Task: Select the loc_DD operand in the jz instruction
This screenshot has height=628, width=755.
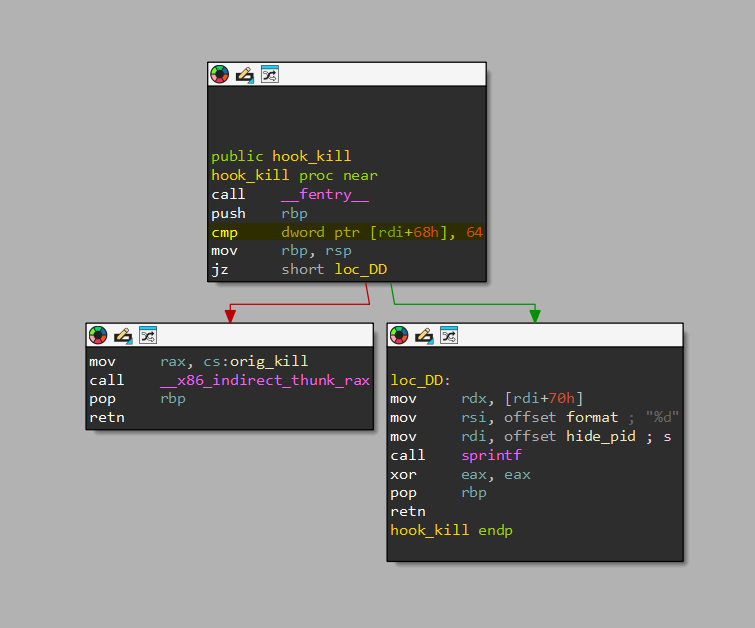Action: [361, 270]
